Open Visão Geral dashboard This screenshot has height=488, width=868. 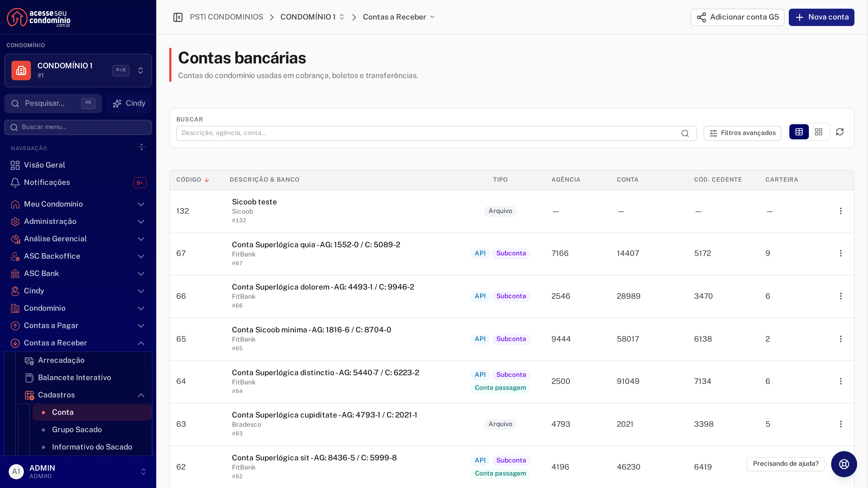[78, 165]
